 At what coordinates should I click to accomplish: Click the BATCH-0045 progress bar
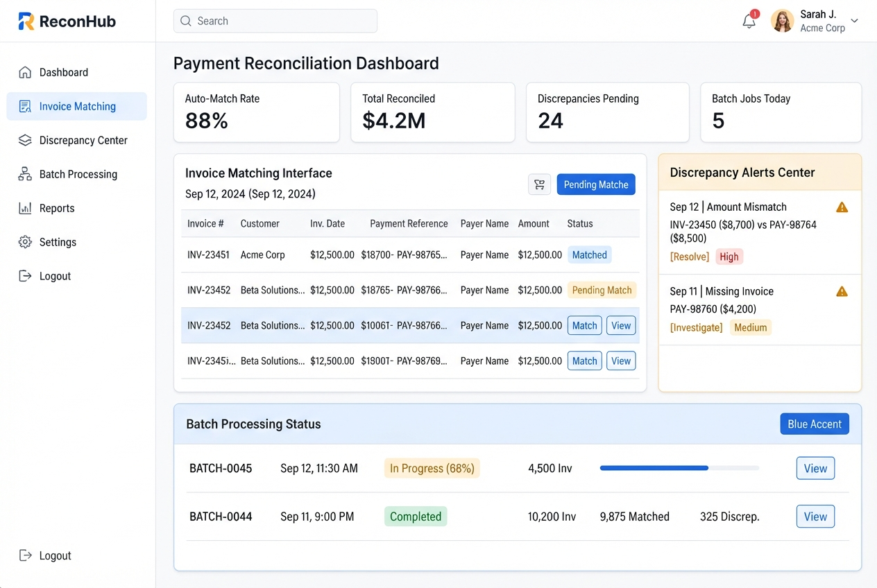point(679,468)
